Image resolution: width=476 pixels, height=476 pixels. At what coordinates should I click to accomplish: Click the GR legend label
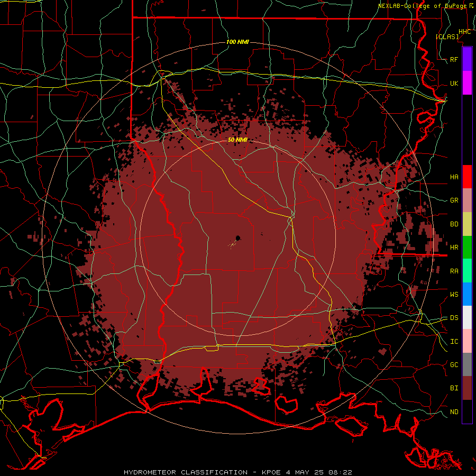[x=454, y=200]
